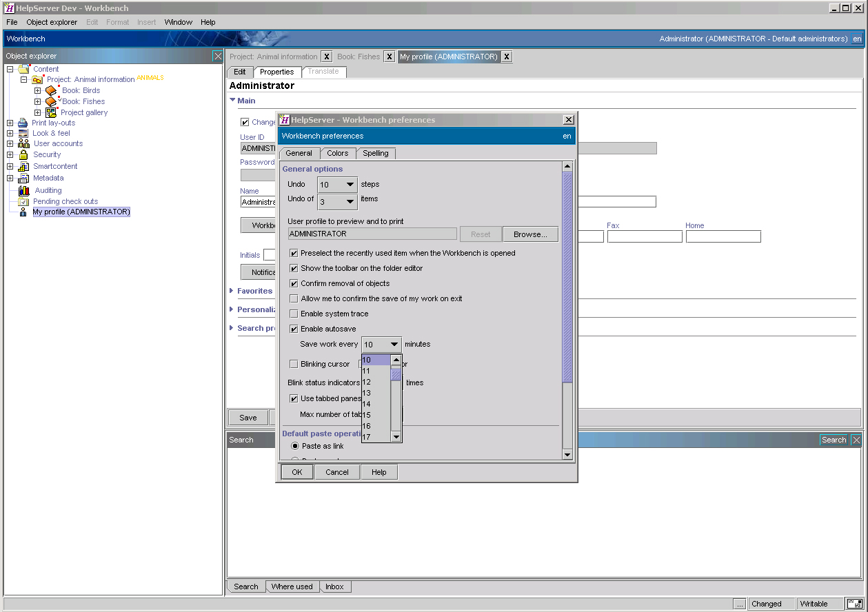
Task: Click the Fax input field
Action: coord(645,236)
